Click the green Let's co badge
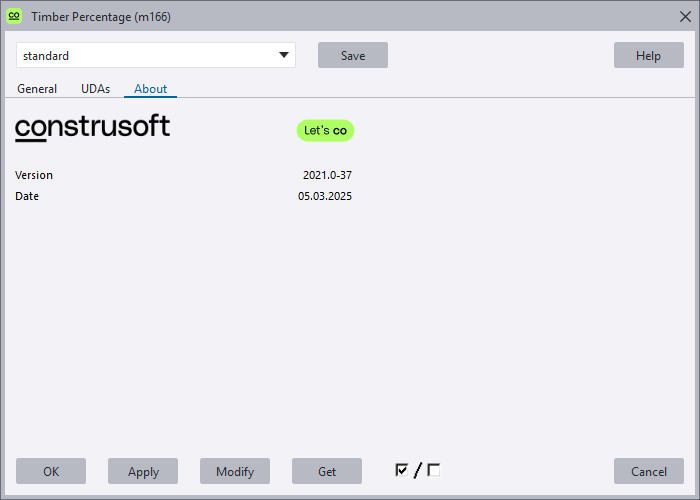Screen dimensions: 700x500 [x=325, y=130]
